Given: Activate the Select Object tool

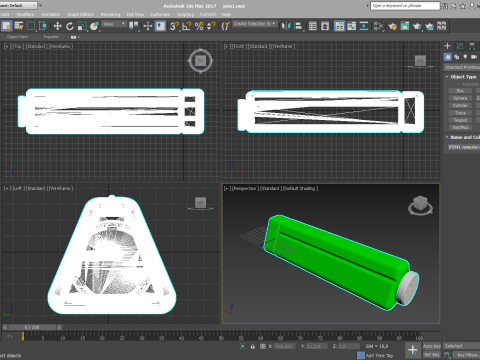Looking at the screenshot, I should [7, 26].
